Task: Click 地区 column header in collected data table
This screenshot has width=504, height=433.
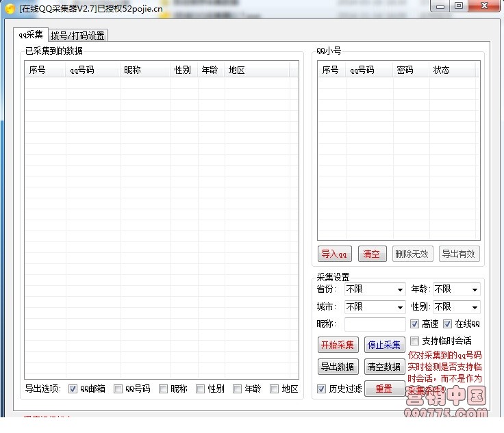Action: (257, 70)
